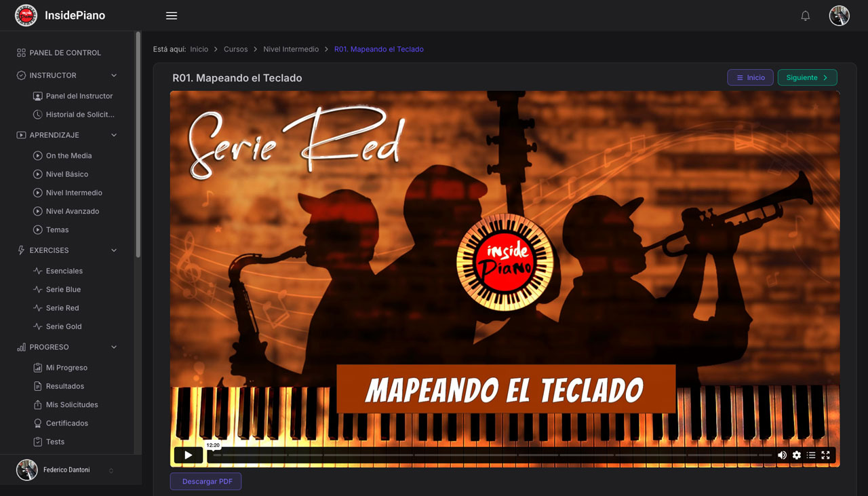Open Serie Blue exercises
Screen dimensions: 868x496
(63, 290)
